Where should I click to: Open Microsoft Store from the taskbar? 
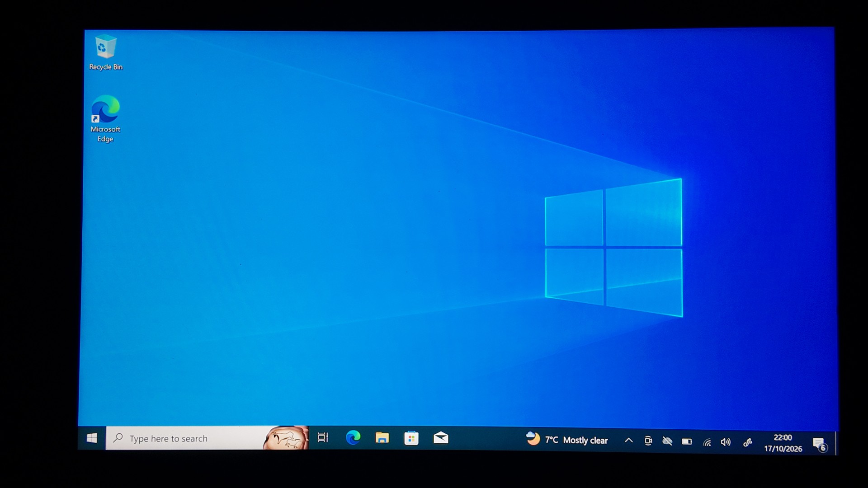pos(411,438)
